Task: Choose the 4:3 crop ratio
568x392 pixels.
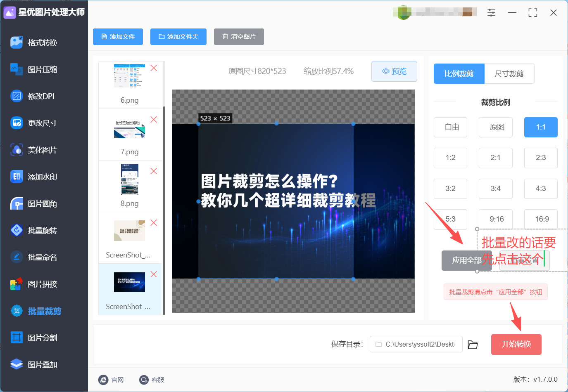Action: pyautogui.click(x=541, y=189)
